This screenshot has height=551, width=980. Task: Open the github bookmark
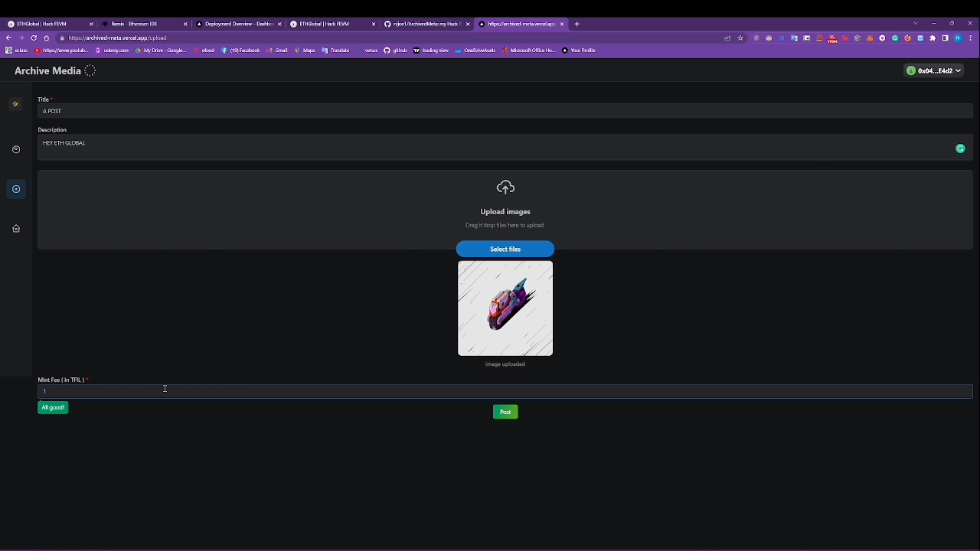(x=396, y=51)
